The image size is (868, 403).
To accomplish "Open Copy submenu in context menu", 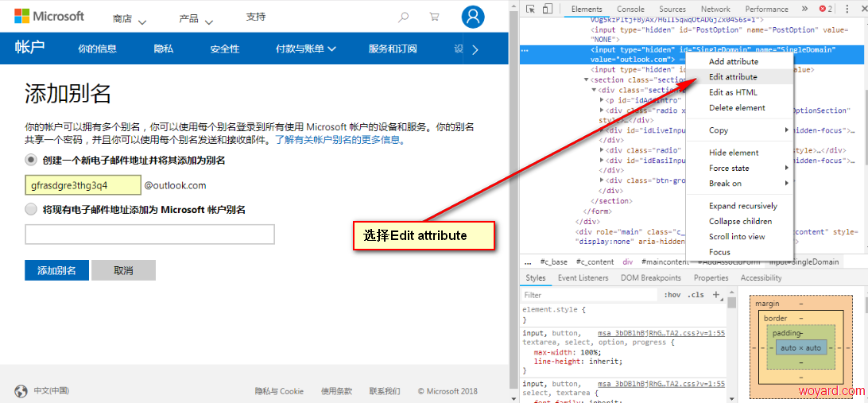I will 739,130.
